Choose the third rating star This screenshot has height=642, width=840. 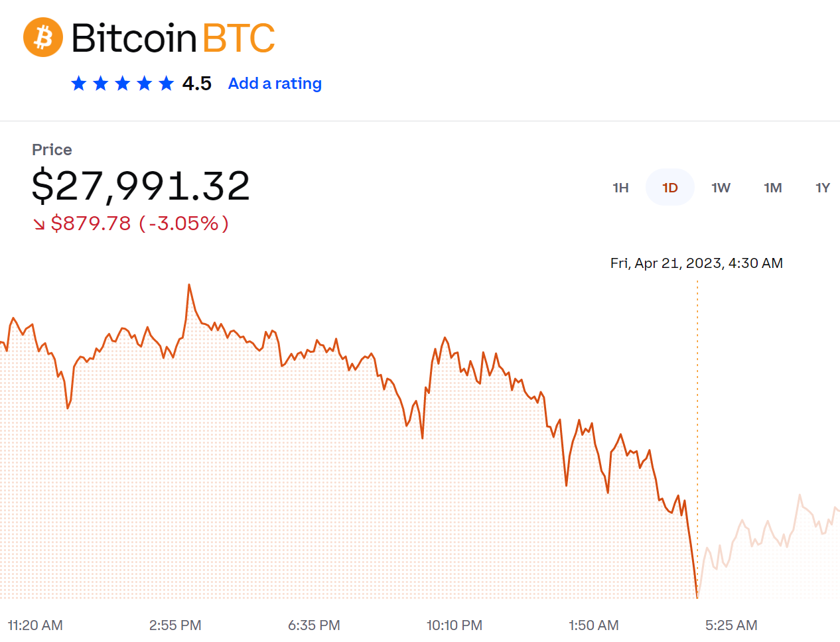[x=123, y=84]
